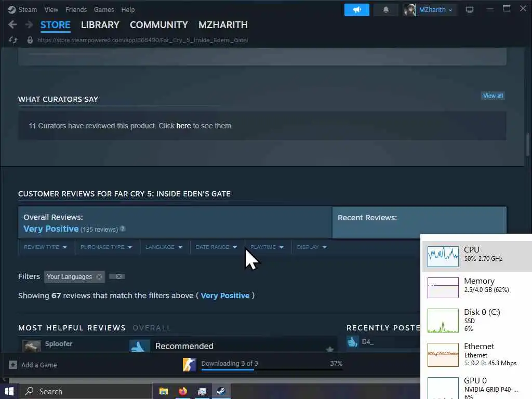Click the Recent Reviews panel

coord(419,222)
